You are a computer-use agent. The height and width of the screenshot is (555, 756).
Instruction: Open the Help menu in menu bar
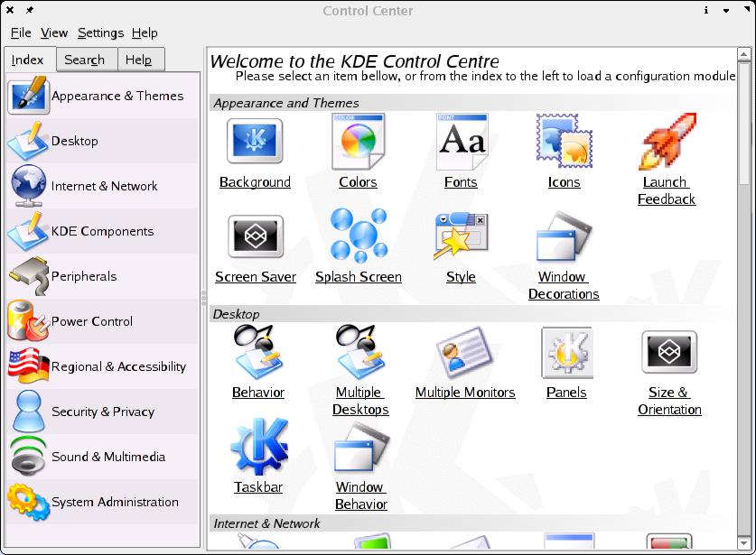tap(145, 32)
